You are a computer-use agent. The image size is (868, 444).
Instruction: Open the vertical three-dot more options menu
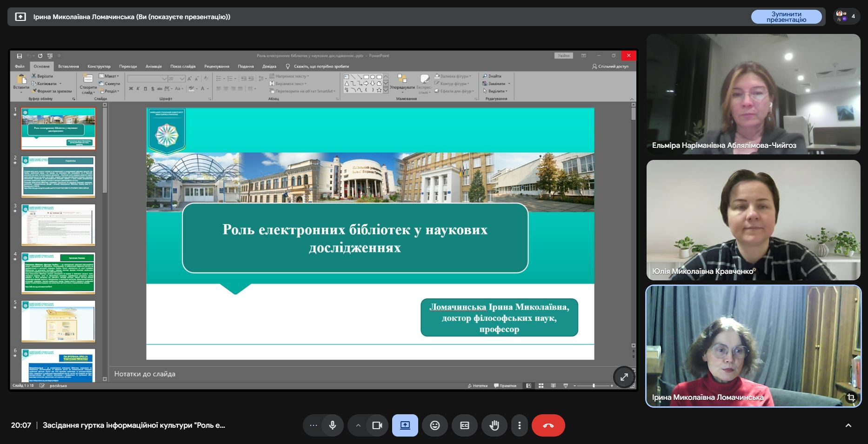[519, 425]
